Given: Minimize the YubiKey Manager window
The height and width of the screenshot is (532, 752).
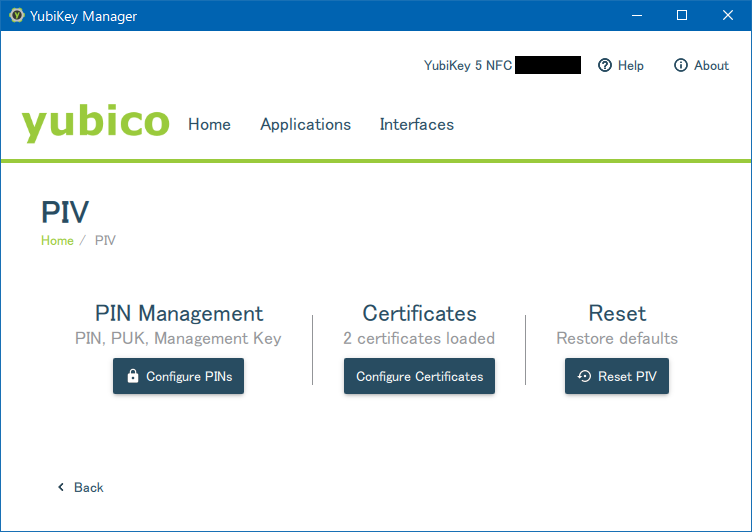Looking at the screenshot, I should point(637,15).
